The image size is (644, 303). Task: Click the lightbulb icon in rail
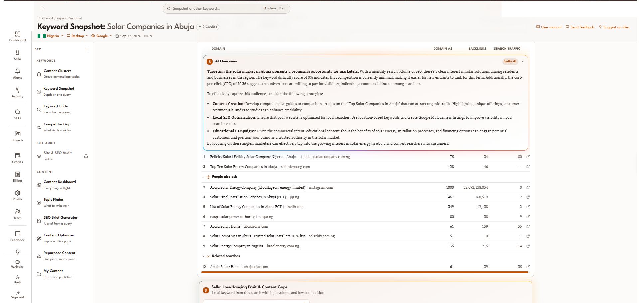(18, 252)
